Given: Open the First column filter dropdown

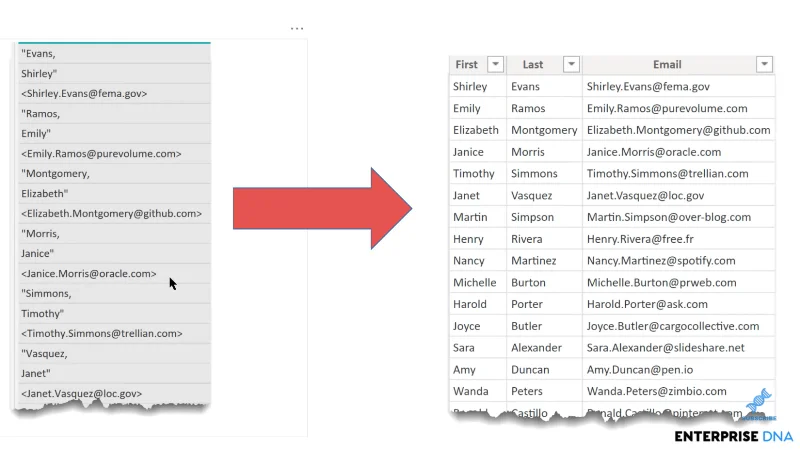Looking at the screenshot, I should (495, 64).
